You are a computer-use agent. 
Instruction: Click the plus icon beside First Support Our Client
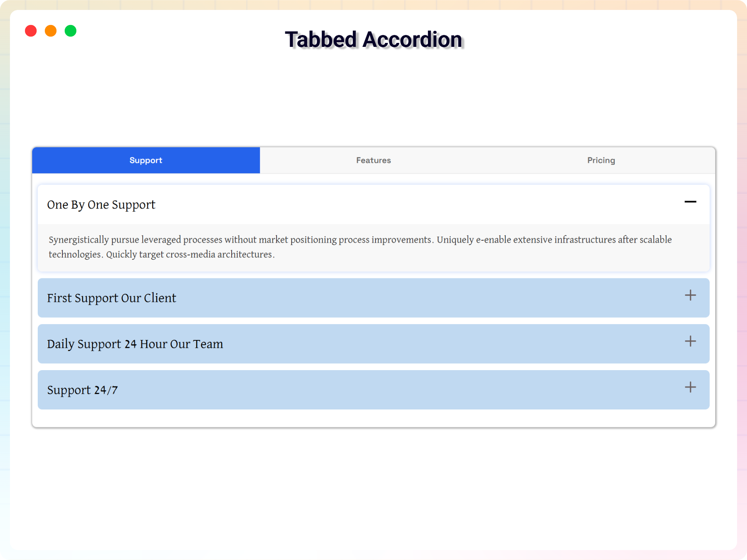691,295
